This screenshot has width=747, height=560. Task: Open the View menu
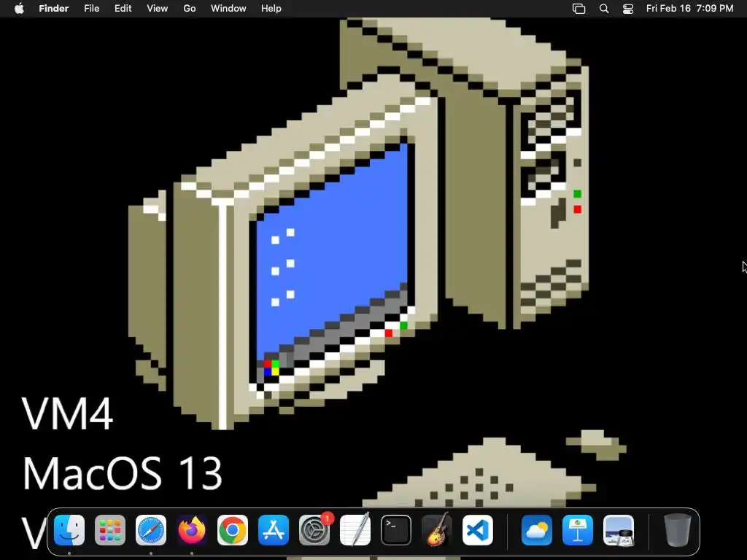tap(158, 9)
